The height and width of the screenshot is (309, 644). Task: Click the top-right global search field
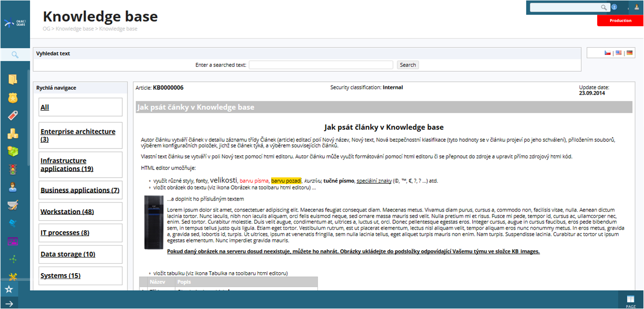(565, 7)
